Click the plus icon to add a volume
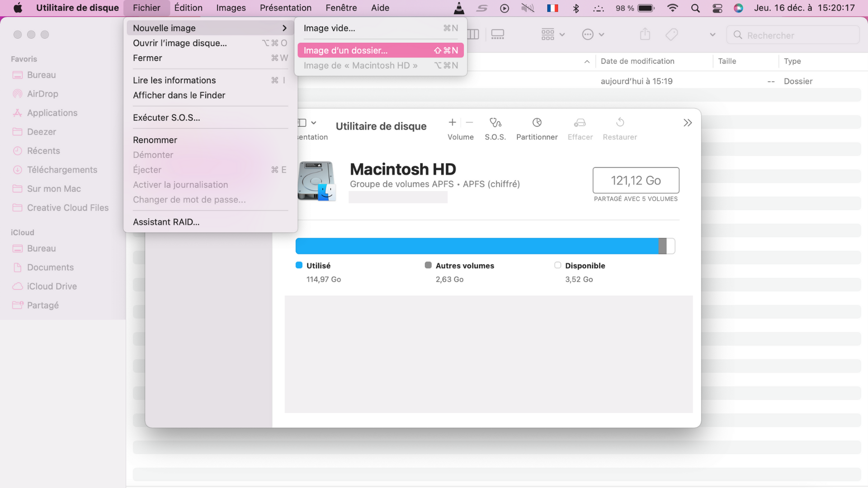The width and height of the screenshot is (868, 488). pos(452,122)
